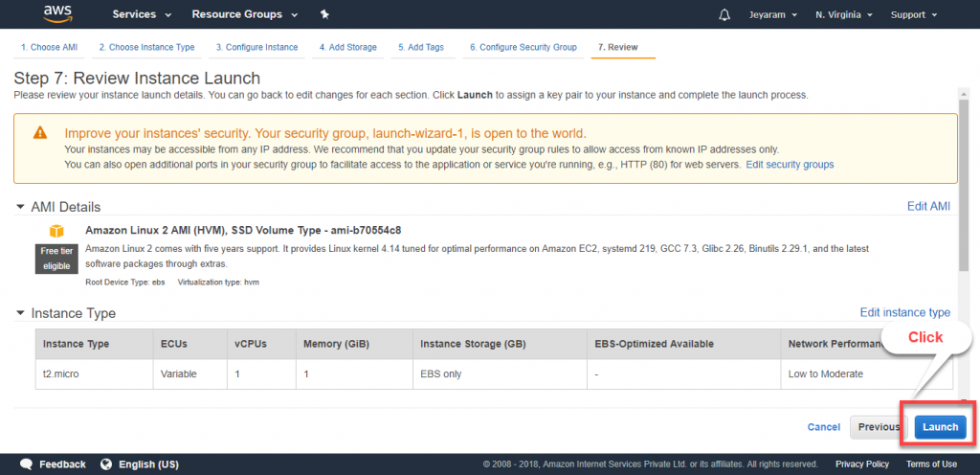Open the notifications bell icon
Screen dimensions: 980x475
tap(724, 14)
